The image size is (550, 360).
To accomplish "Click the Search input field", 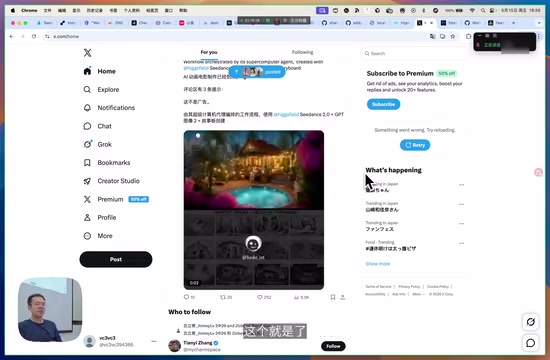I will click(414, 53).
